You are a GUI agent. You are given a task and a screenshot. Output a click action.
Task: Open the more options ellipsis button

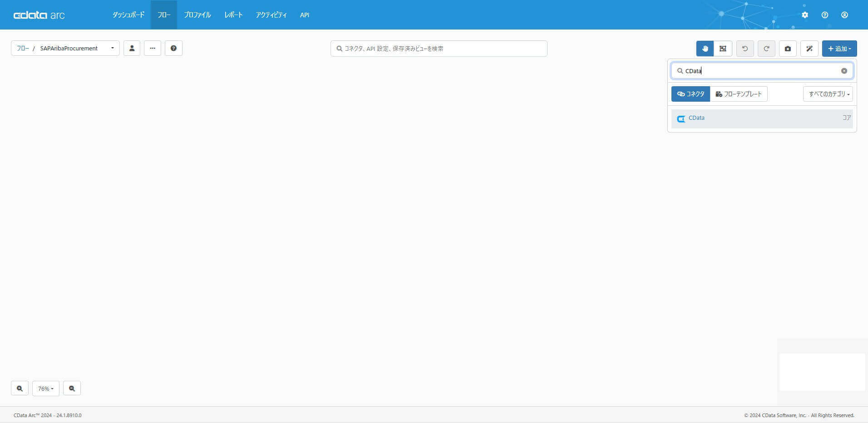pyautogui.click(x=153, y=48)
